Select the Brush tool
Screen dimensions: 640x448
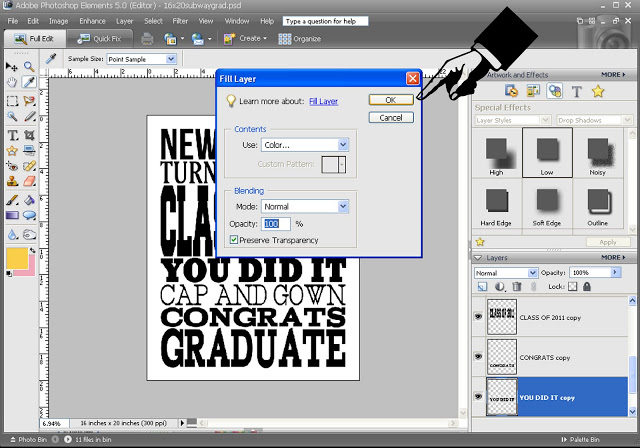point(12,200)
